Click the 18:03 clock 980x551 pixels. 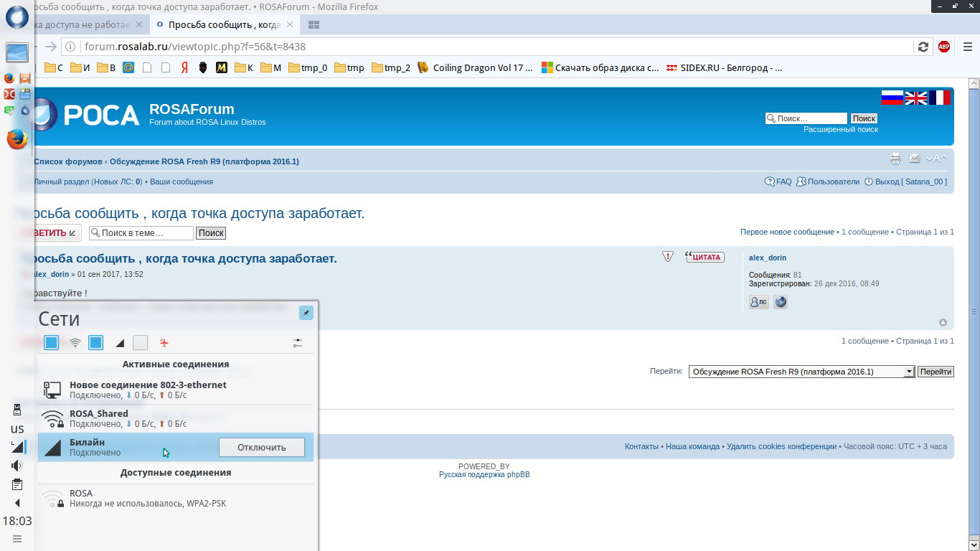(x=17, y=521)
